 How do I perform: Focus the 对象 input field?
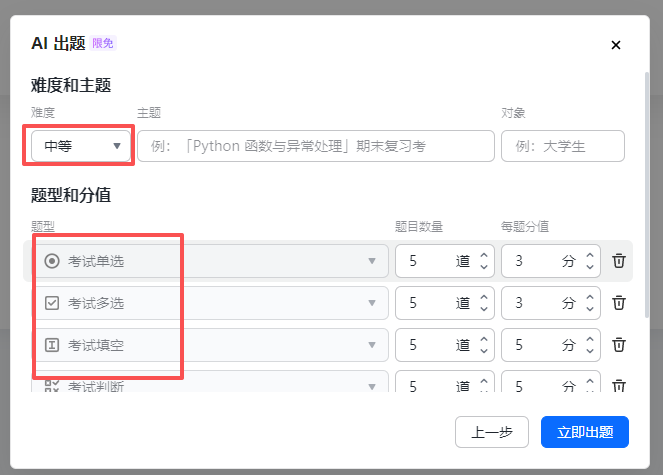[563, 146]
